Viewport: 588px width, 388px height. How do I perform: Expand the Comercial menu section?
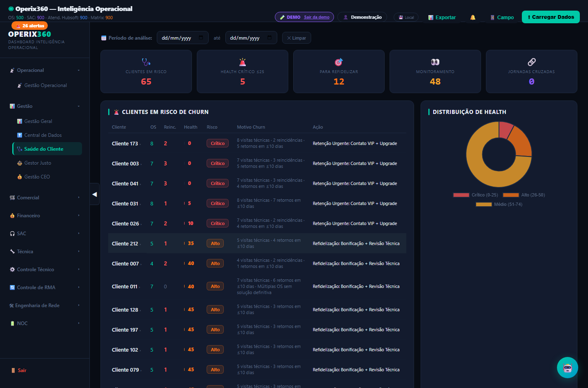click(45, 198)
